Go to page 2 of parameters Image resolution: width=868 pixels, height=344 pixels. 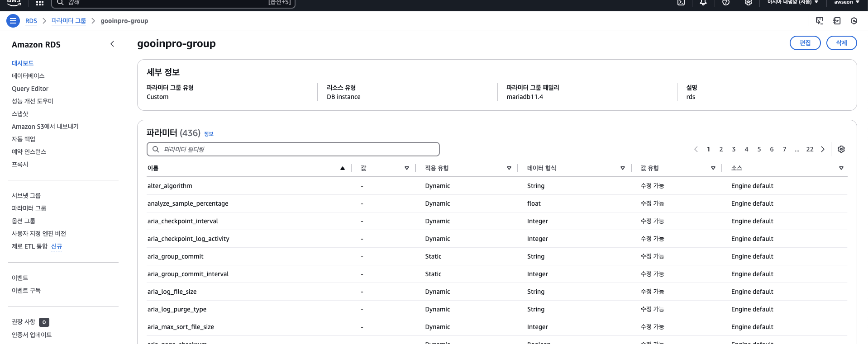[721, 149]
